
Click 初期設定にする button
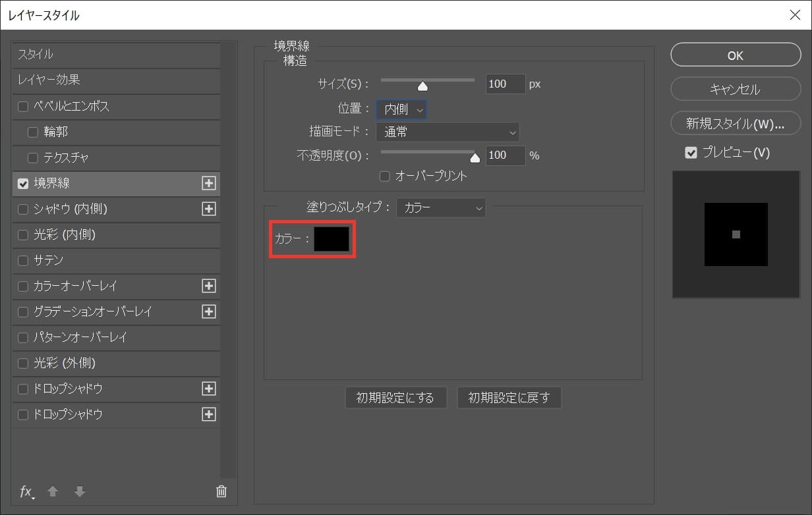pos(395,398)
